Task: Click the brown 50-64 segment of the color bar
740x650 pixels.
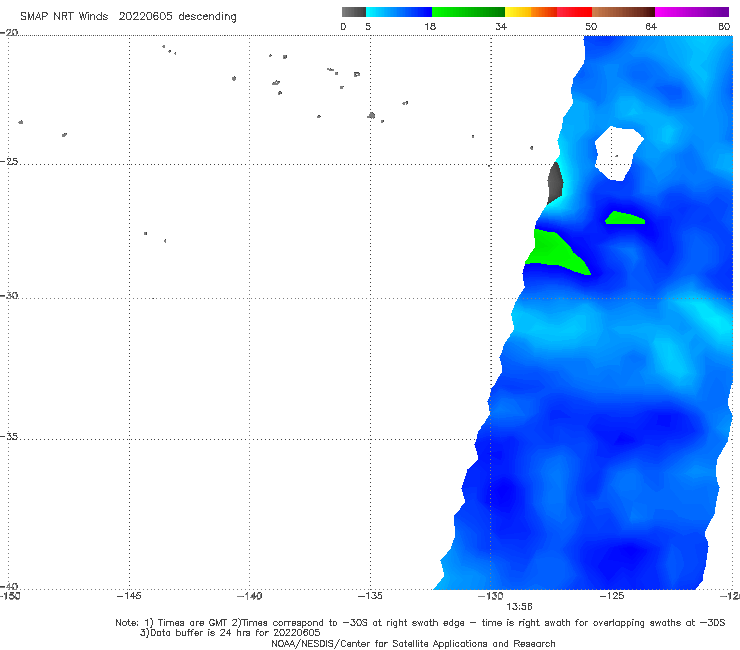Action: coord(623,12)
